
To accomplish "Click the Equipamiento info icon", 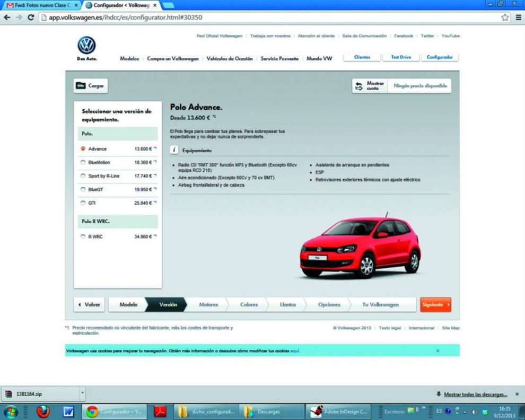I will click(174, 150).
